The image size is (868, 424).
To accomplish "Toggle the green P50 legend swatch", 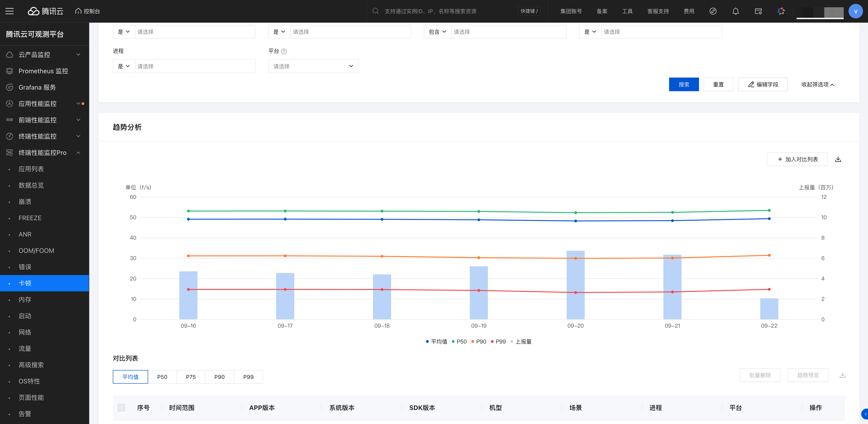I will [453, 341].
